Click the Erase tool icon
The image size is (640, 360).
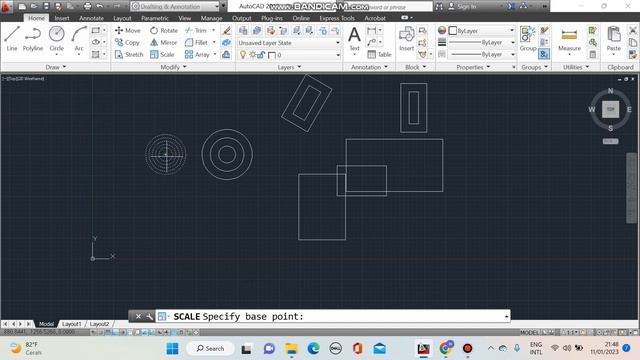(227, 30)
